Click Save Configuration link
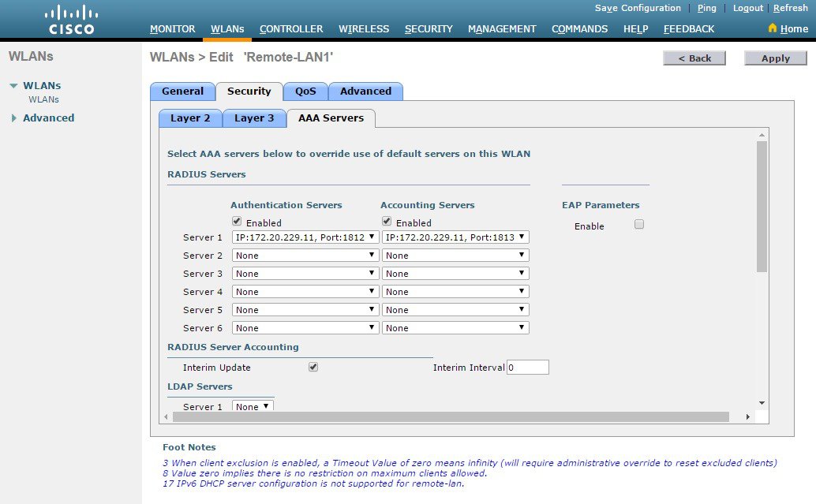This screenshot has height=504, width=816. tap(638, 8)
